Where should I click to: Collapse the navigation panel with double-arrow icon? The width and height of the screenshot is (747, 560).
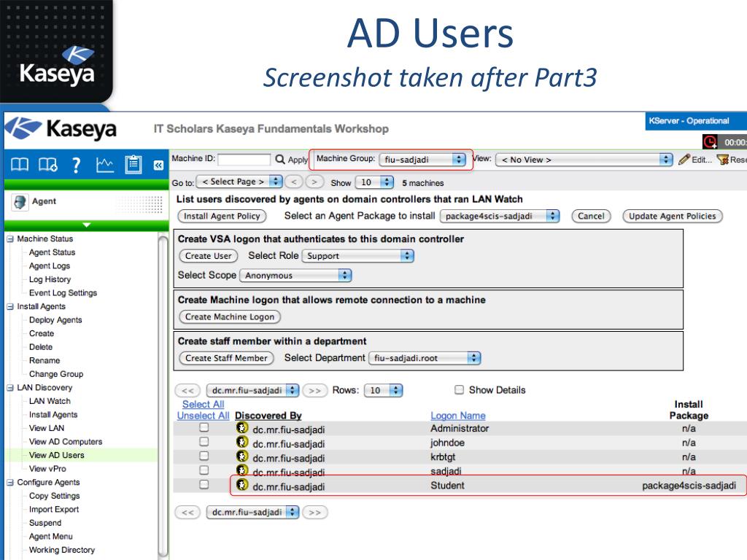click(158, 166)
